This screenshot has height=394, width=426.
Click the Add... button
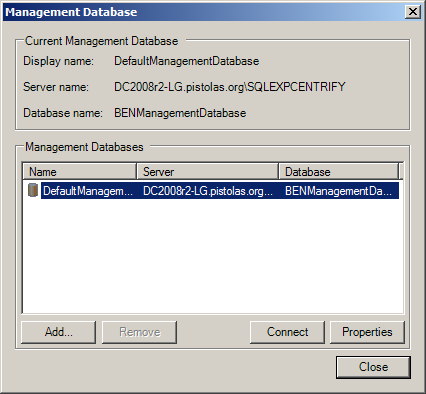pos(59,332)
